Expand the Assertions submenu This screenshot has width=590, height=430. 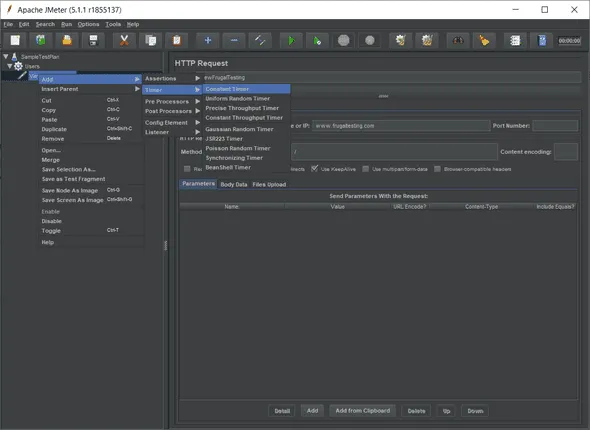[x=172, y=78]
